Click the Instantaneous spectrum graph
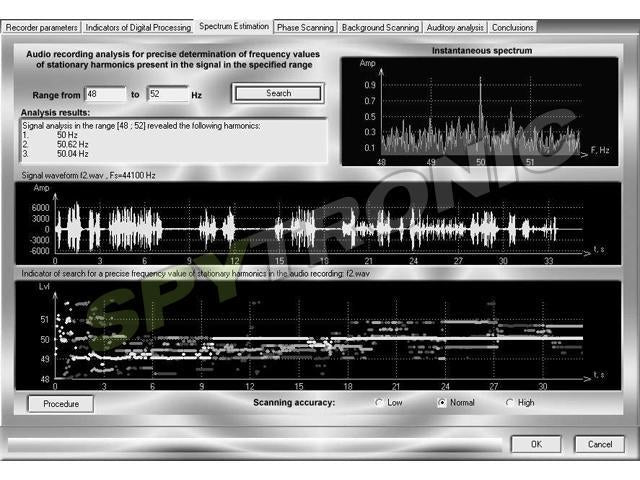This screenshot has width=640, height=480. pyautogui.click(x=480, y=111)
